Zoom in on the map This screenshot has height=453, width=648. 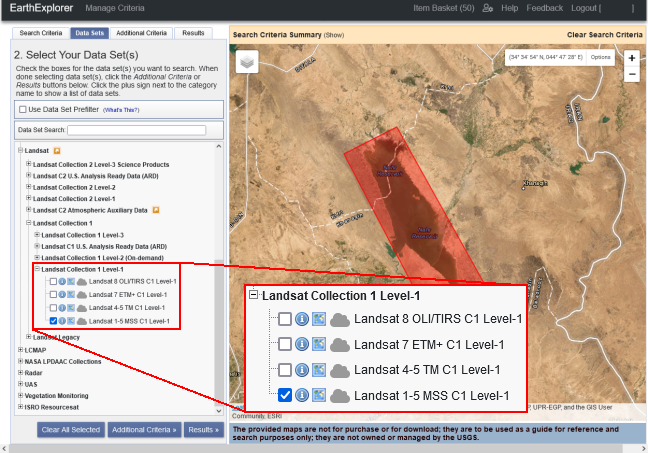point(631,58)
